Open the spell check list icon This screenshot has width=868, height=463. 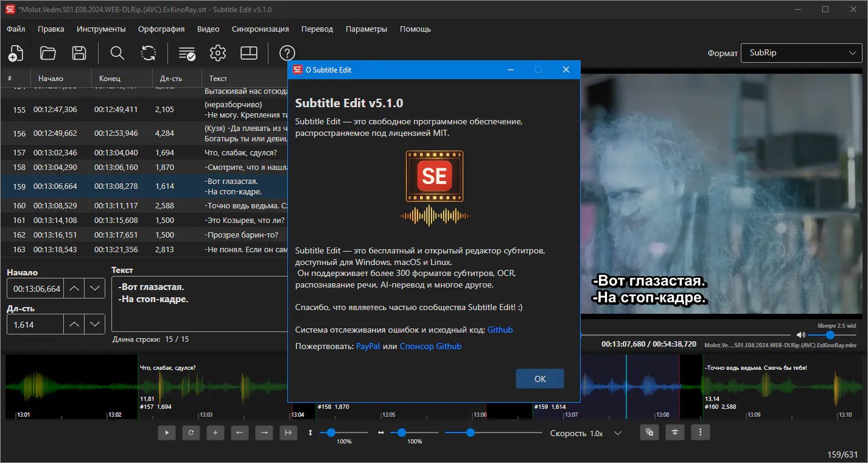(x=187, y=53)
